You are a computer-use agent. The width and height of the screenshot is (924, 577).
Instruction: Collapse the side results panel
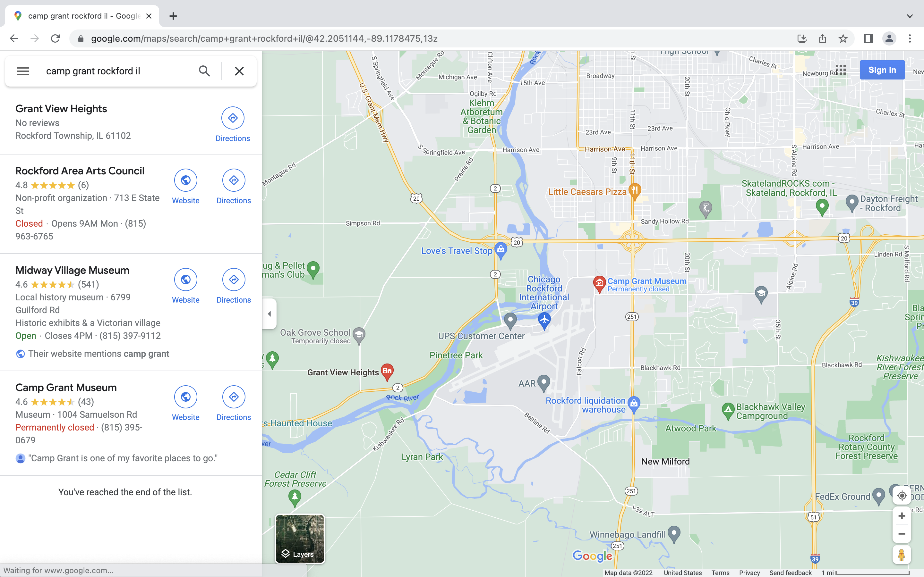pyautogui.click(x=269, y=314)
